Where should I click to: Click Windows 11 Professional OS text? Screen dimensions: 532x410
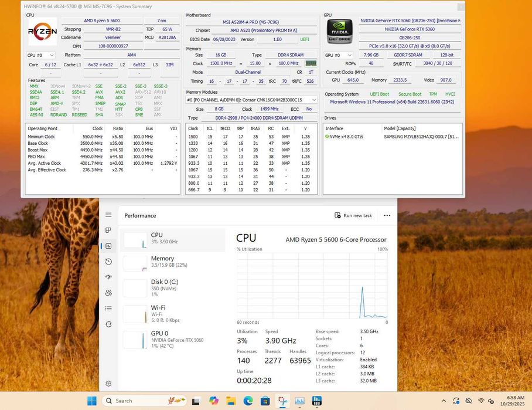[392, 102]
